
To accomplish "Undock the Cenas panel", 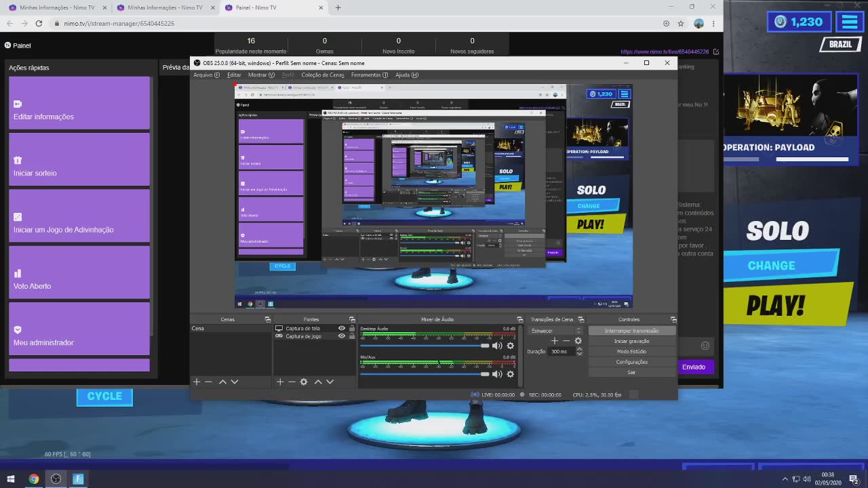I will pos(267,319).
